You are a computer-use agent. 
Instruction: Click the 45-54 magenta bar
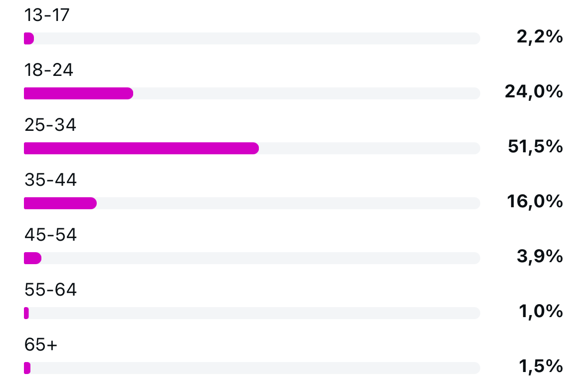(32, 258)
